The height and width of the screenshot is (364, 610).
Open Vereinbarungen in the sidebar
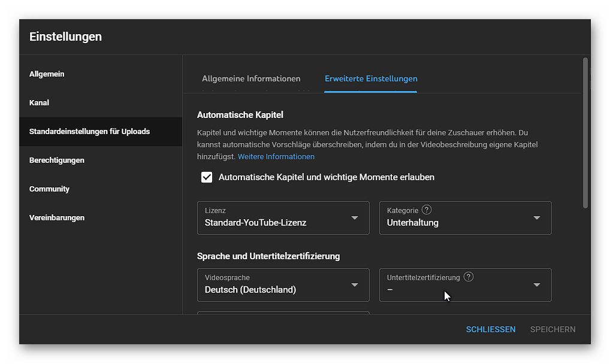(x=56, y=218)
